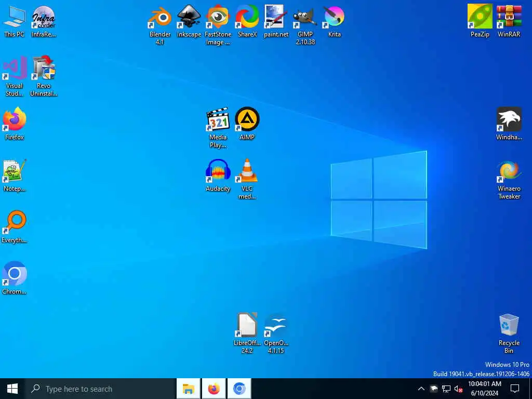The image size is (532, 399).
Task: Open the clock and date flyout
Action: pos(485,389)
